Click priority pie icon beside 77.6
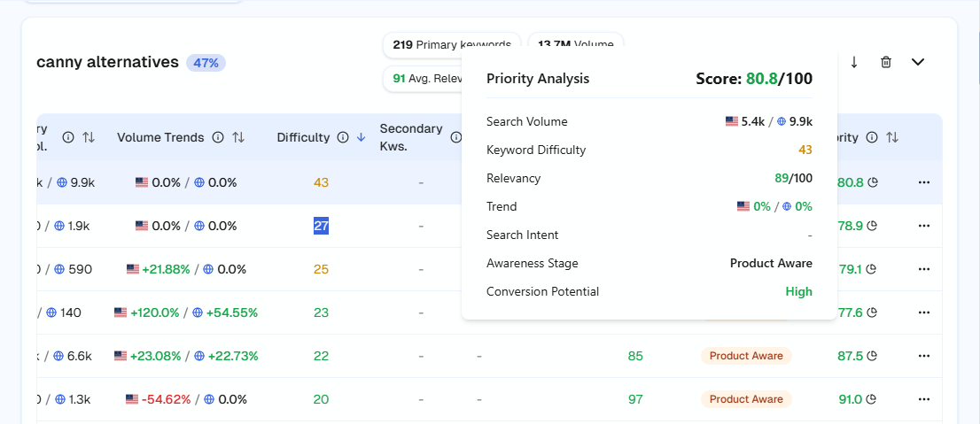 pyautogui.click(x=873, y=312)
